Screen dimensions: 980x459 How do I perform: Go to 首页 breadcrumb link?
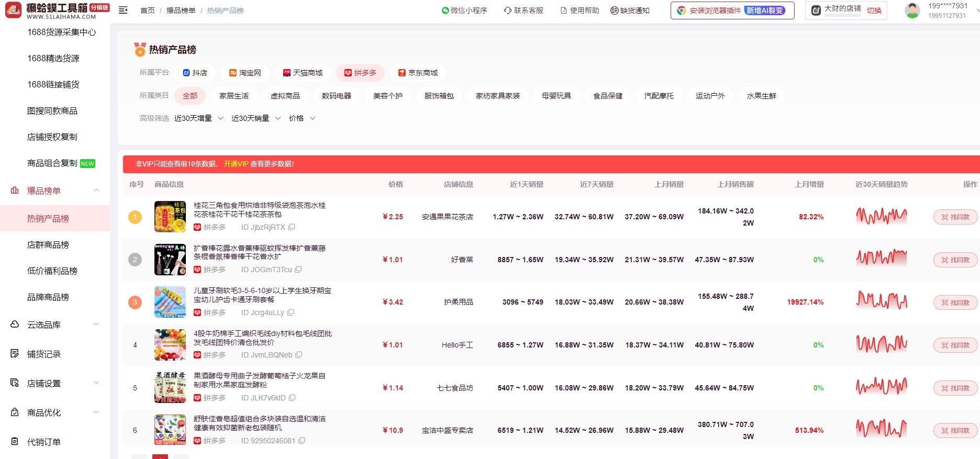point(148,10)
